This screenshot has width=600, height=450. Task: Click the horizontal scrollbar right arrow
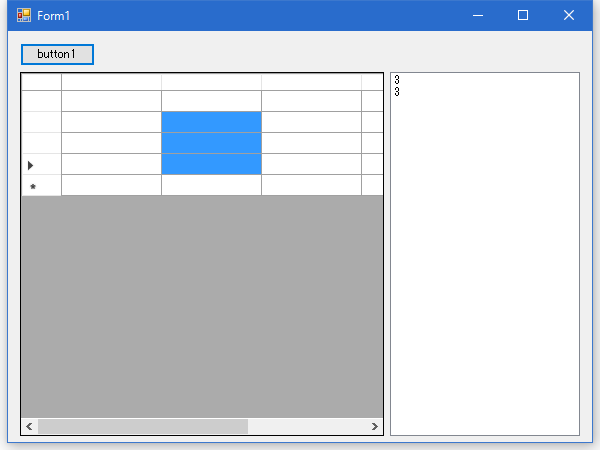click(x=375, y=427)
